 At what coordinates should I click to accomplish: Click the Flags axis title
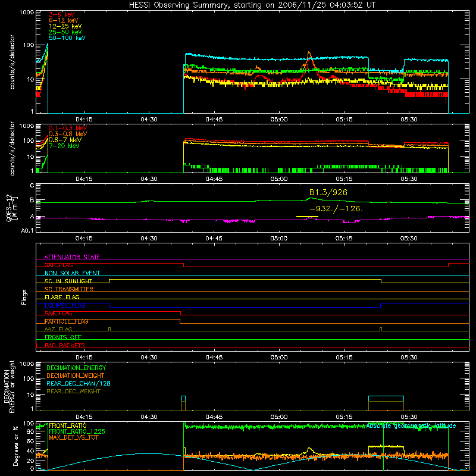pos(24,297)
